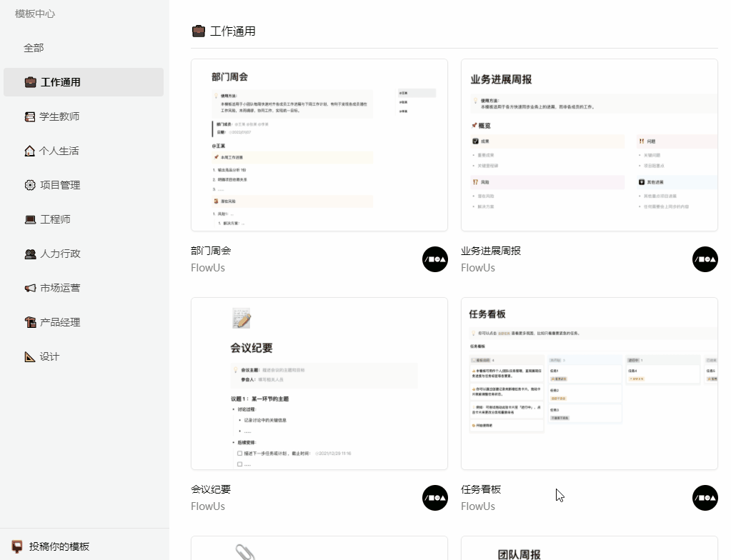Click the 业务进展周报 template title below card
The image size is (731, 560).
click(x=491, y=251)
